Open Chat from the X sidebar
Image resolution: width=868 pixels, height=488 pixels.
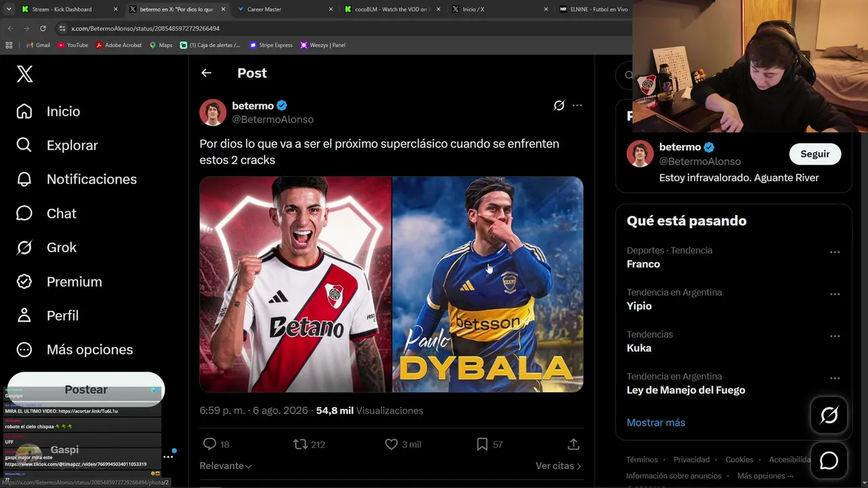pos(46,213)
